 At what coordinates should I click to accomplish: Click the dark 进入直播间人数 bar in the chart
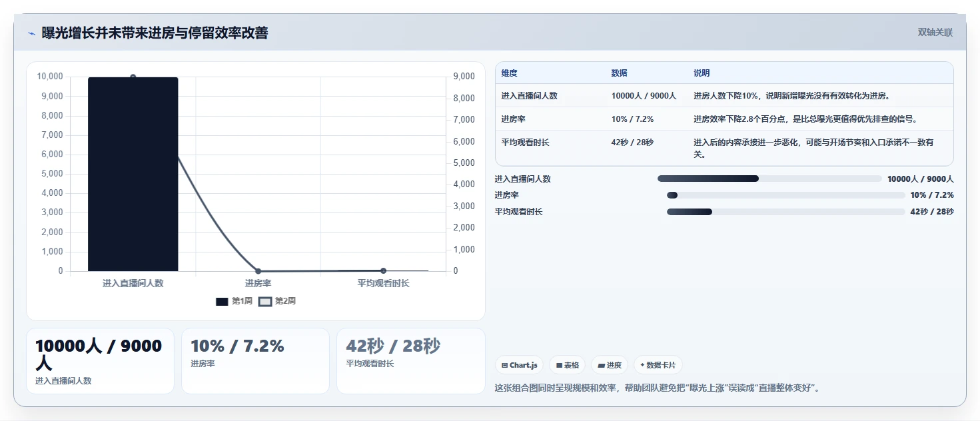[133, 174]
